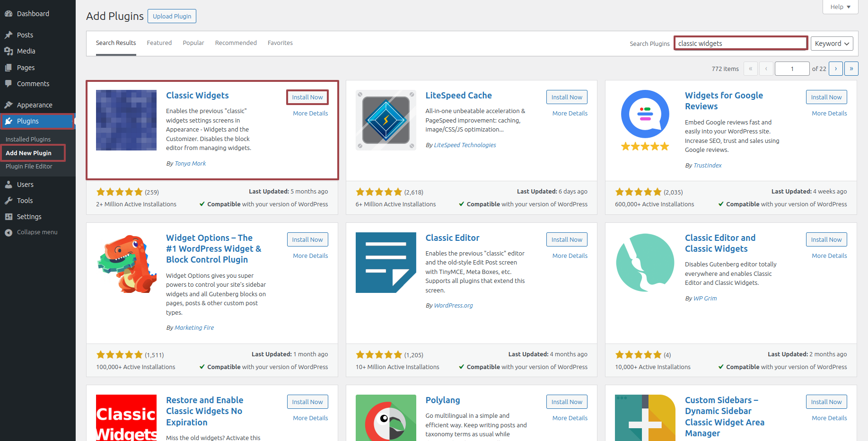This screenshot has width=868, height=441.
Task: Click the Users person icon
Action: [9, 185]
